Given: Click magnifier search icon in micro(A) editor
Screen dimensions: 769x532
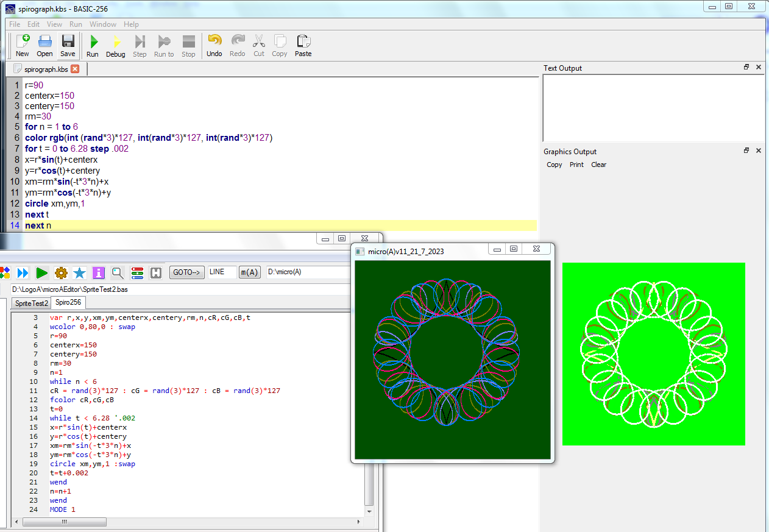Looking at the screenshot, I should [x=118, y=272].
